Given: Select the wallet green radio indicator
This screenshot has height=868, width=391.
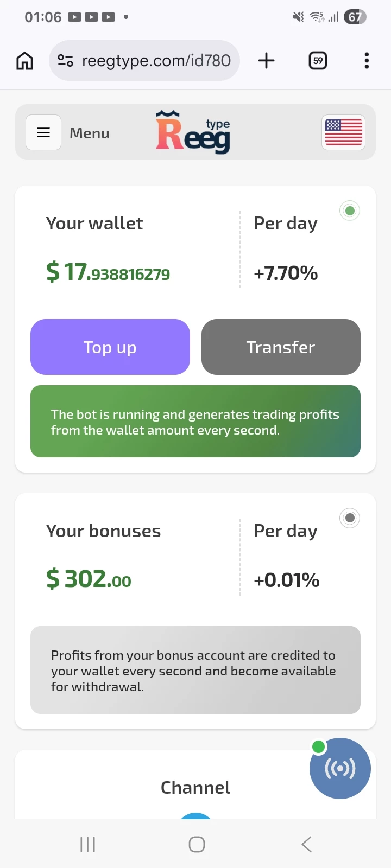Looking at the screenshot, I should tap(350, 210).
